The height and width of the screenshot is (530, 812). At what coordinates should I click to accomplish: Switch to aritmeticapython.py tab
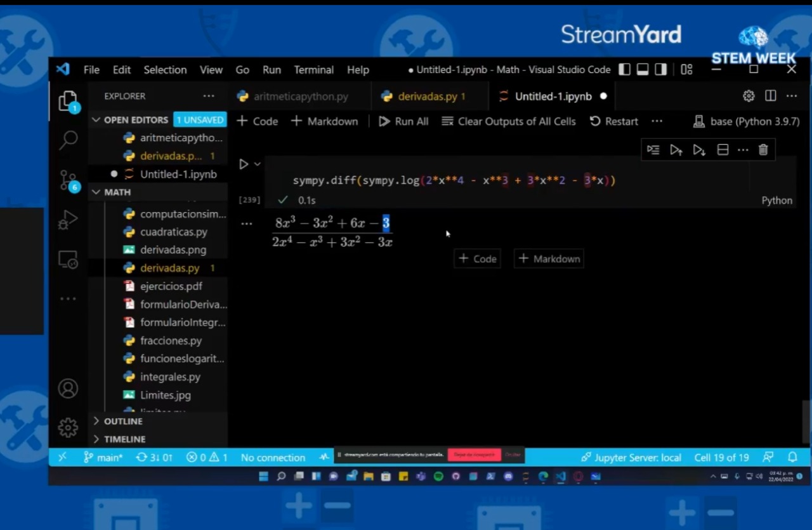[x=301, y=96]
